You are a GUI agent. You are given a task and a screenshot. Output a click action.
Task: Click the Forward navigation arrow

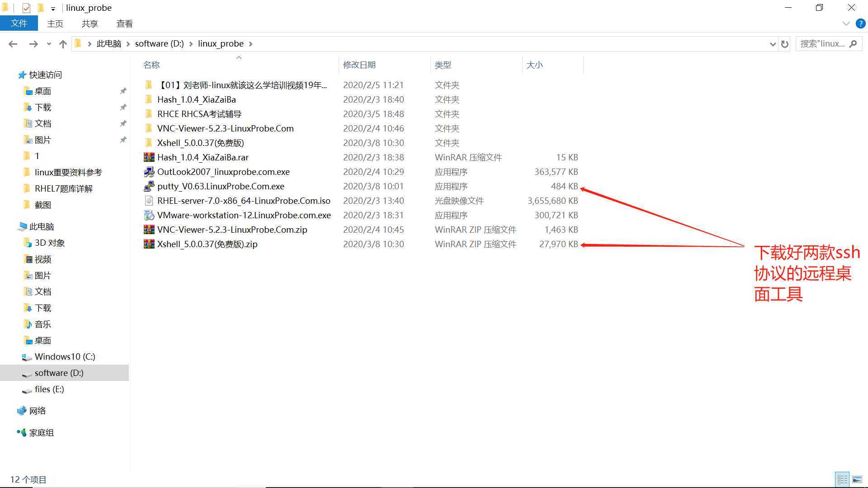click(x=33, y=44)
